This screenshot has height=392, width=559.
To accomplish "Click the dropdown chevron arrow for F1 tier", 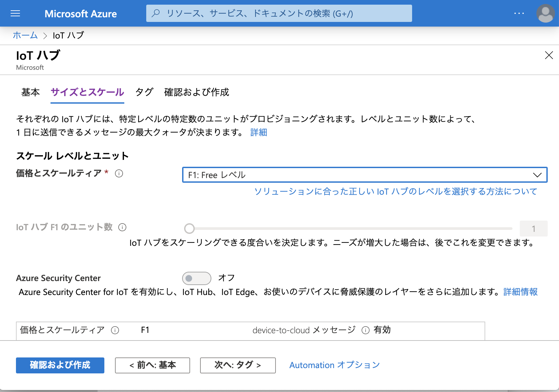I will point(537,175).
